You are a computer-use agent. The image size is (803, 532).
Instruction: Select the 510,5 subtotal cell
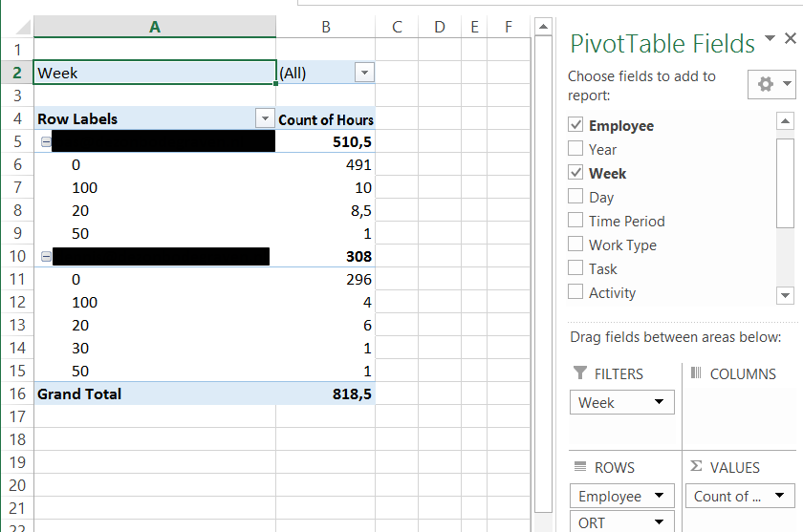pyautogui.click(x=326, y=141)
